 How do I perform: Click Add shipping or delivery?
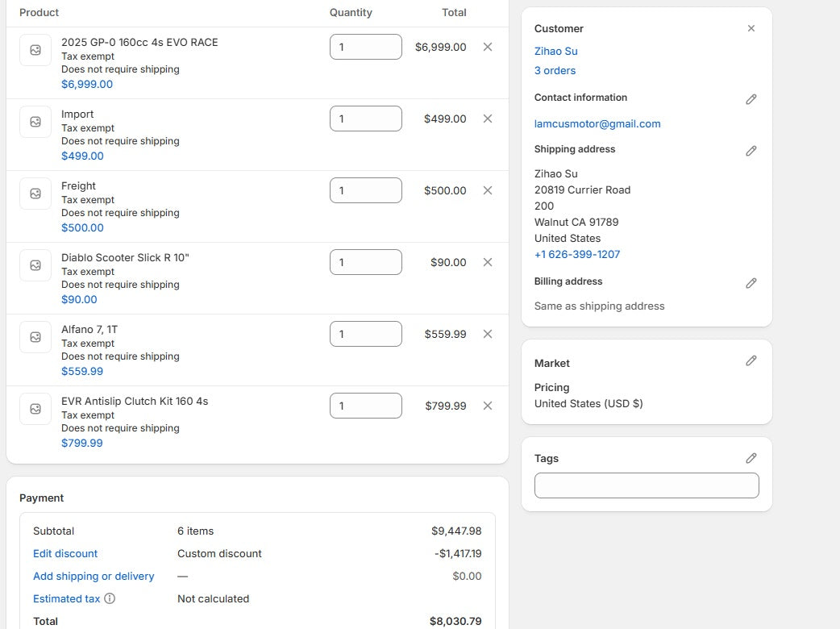[x=94, y=576]
